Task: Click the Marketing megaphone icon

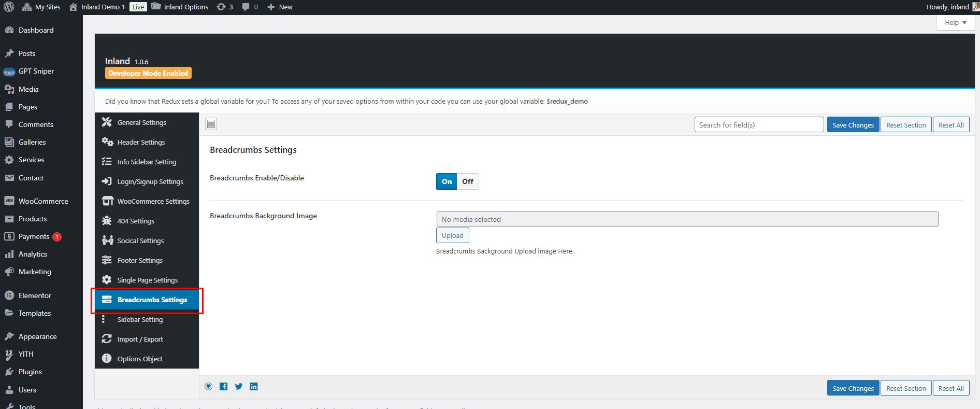Action: 9,272
